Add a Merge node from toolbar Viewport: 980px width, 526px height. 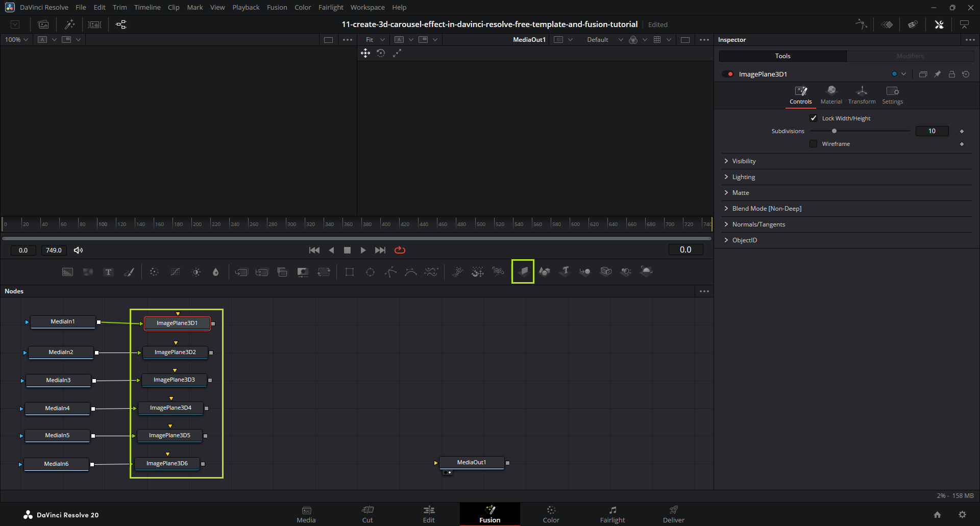point(282,272)
